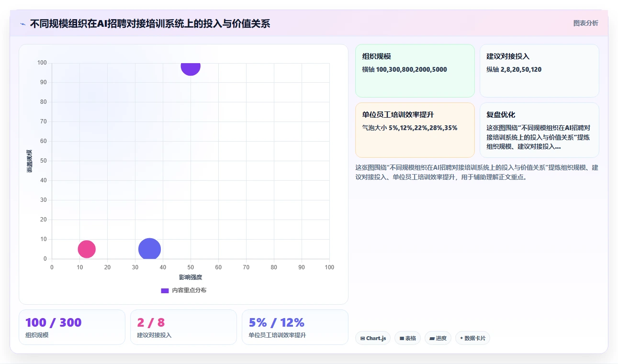Image resolution: width=618 pixels, height=364 pixels.
Task: Click the chart title heading text
Action: point(150,24)
